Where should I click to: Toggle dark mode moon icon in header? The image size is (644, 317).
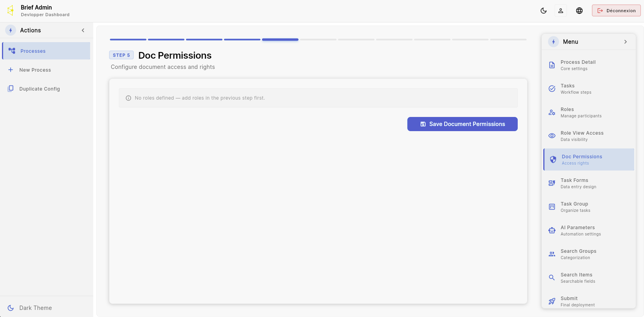click(544, 11)
